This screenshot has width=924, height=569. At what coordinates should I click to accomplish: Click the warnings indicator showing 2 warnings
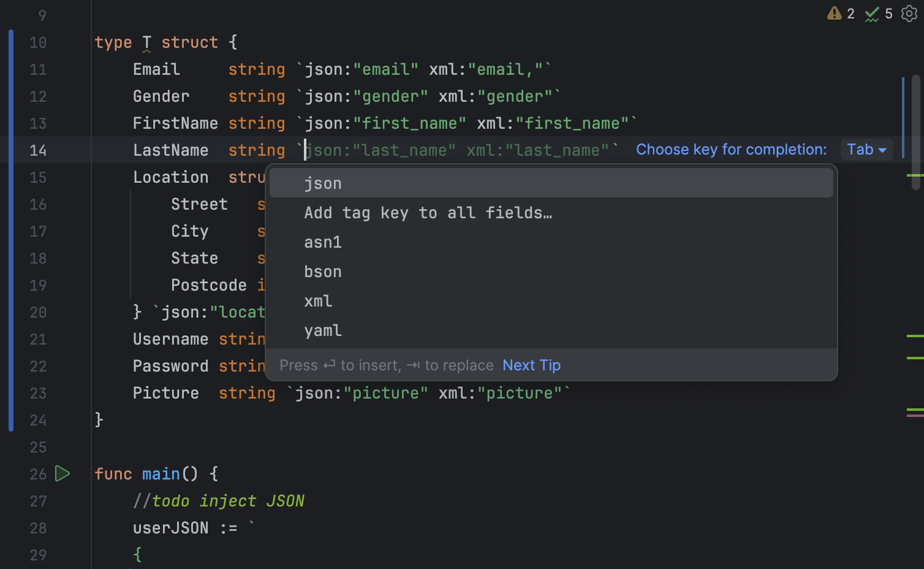click(840, 13)
